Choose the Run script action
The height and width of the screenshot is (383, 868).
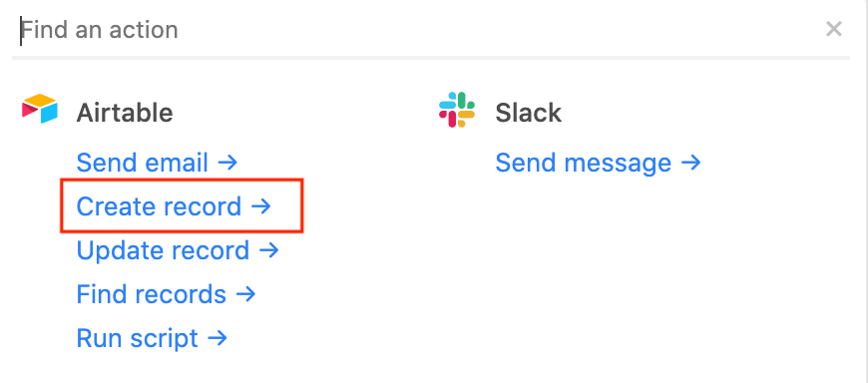pos(152,338)
